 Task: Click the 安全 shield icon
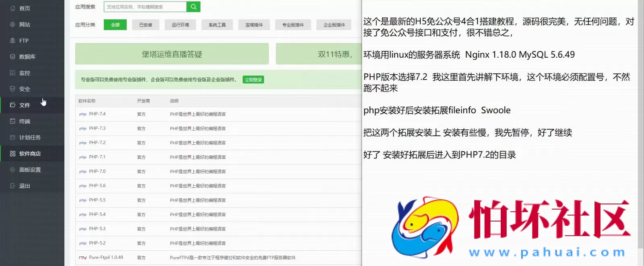12,89
